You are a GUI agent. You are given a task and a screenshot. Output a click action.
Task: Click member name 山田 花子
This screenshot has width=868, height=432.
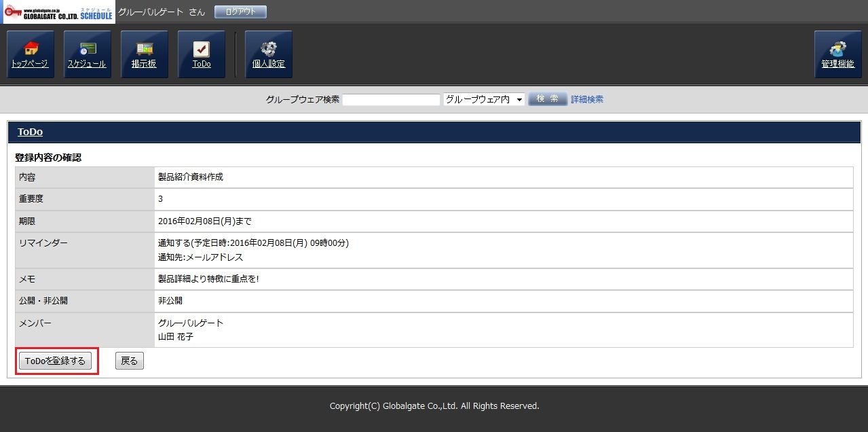[x=176, y=336]
